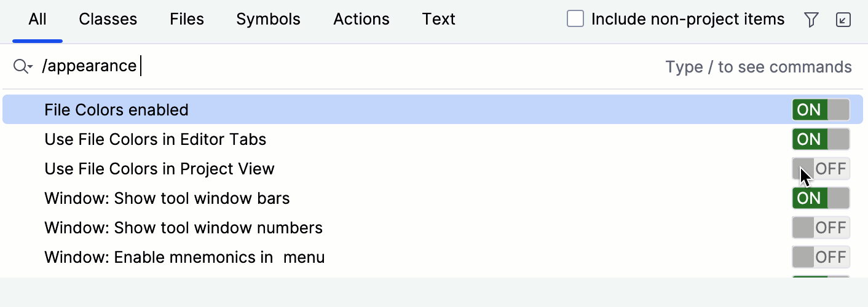
Task: Click the filter funnel icon
Action: pos(811,20)
